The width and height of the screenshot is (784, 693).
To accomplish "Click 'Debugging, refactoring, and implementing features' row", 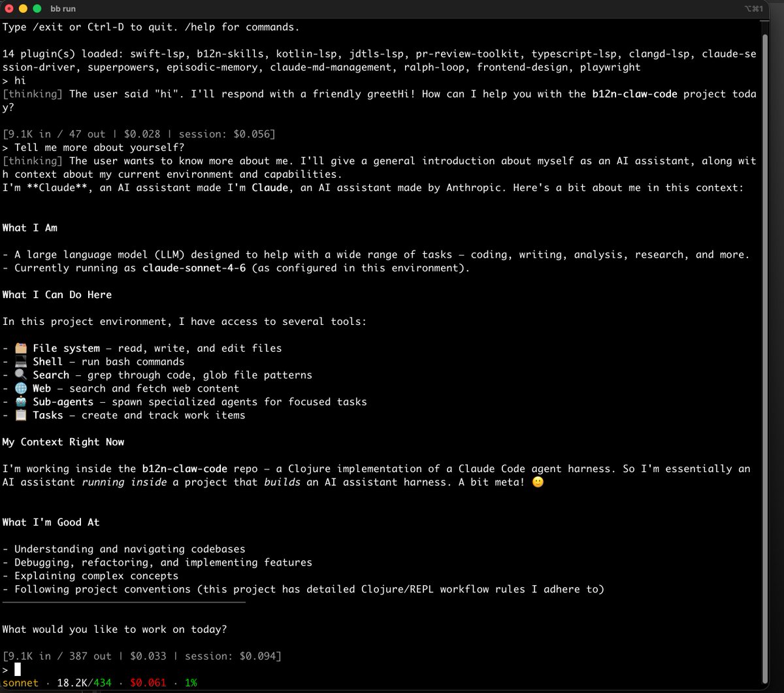I will (157, 562).
